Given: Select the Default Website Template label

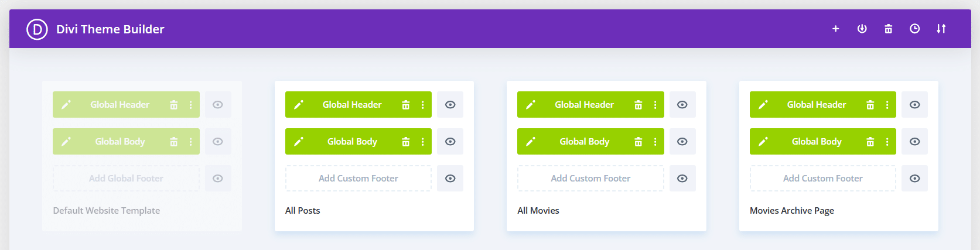Looking at the screenshot, I should click(107, 211).
